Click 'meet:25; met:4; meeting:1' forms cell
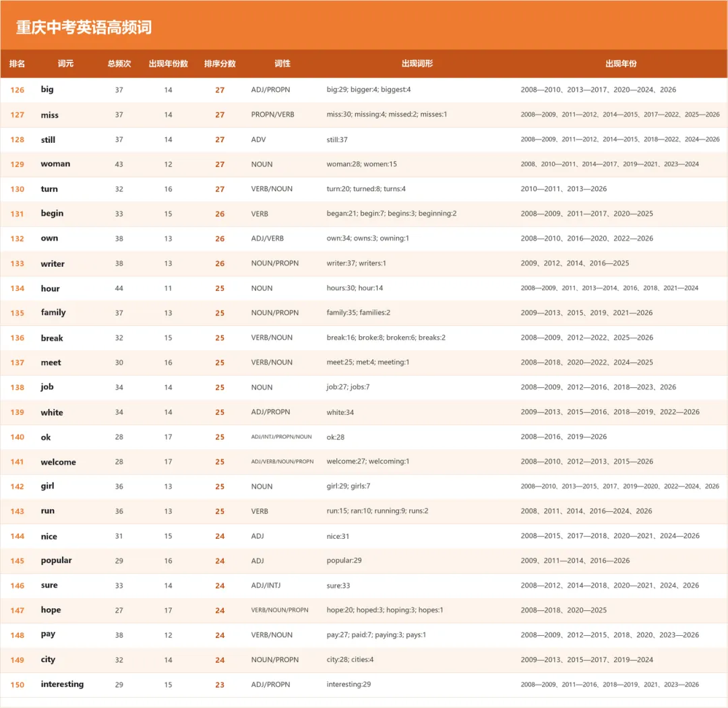Screen dimensions: 728x708 (x=368, y=362)
